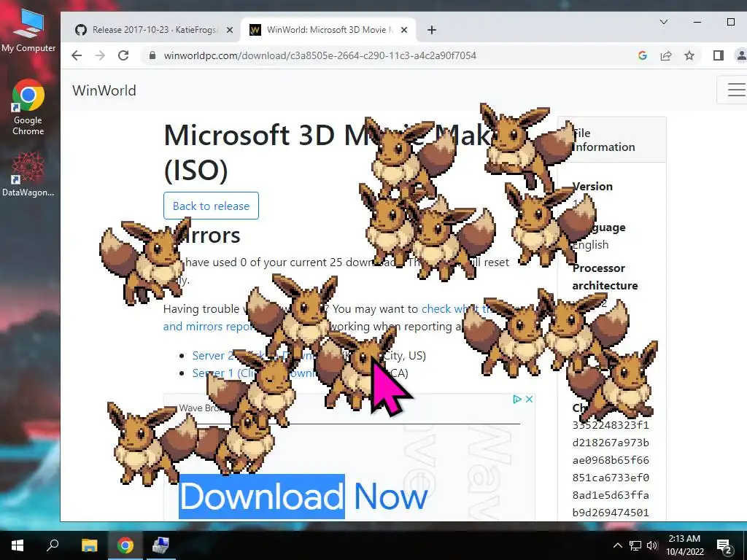Open volume tray icon
This screenshot has width=747, height=560.
652,545
